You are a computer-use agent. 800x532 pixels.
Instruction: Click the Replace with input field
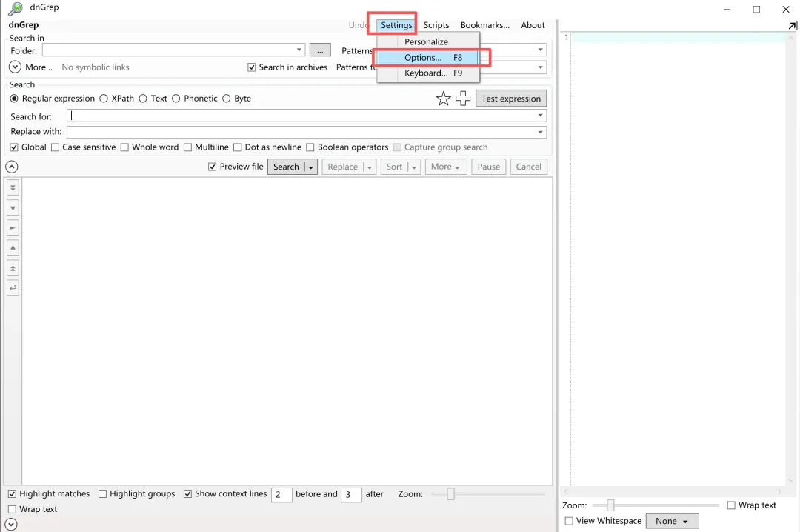(x=307, y=132)
